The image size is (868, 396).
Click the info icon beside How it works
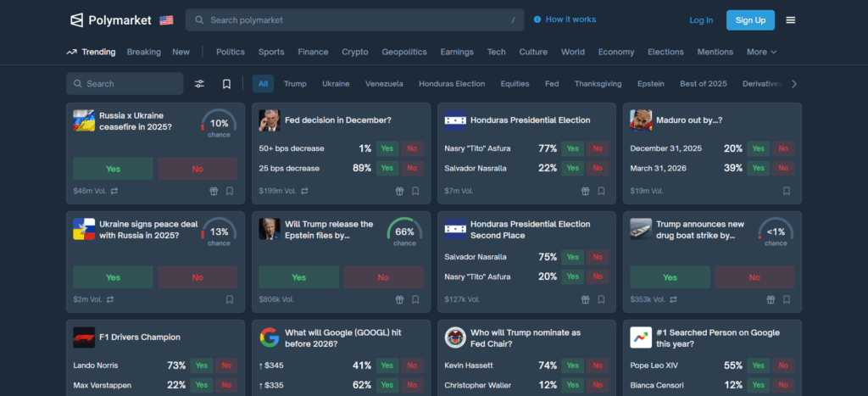tap(537, 20)
